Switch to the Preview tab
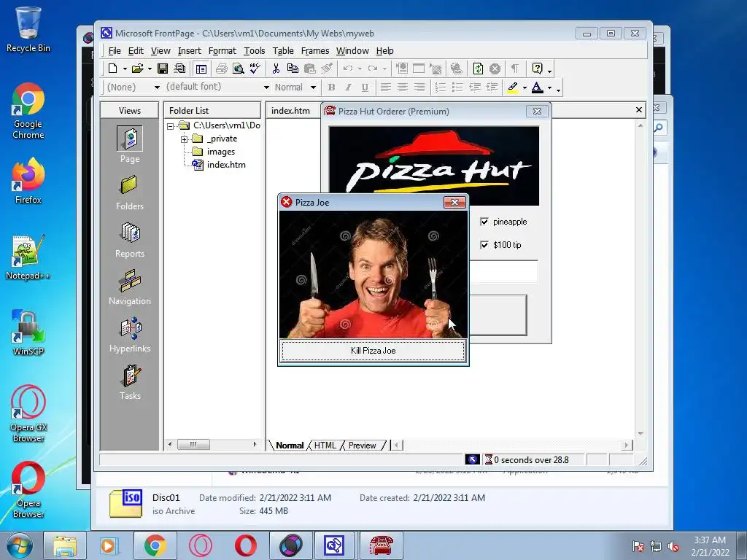 coord(362,446)
